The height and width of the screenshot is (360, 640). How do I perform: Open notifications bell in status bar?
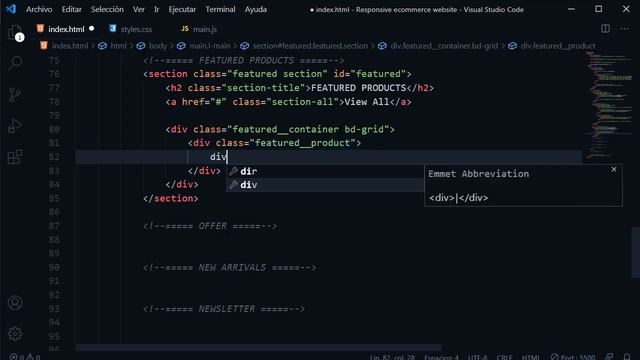[x=627, y=357]
